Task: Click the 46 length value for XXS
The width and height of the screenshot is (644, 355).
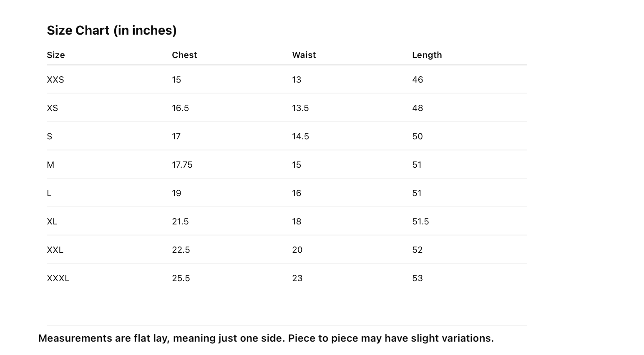Action: (418, 80)
